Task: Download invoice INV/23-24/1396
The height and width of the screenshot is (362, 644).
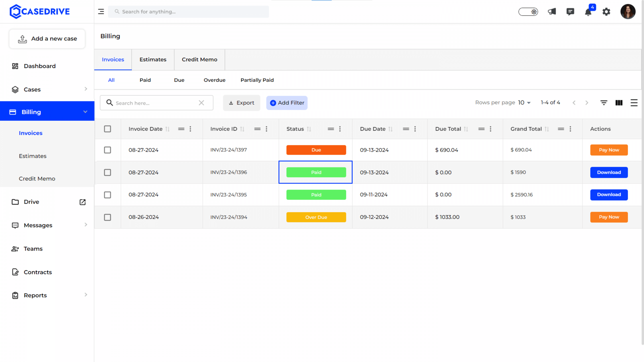Action: (609, 172)
